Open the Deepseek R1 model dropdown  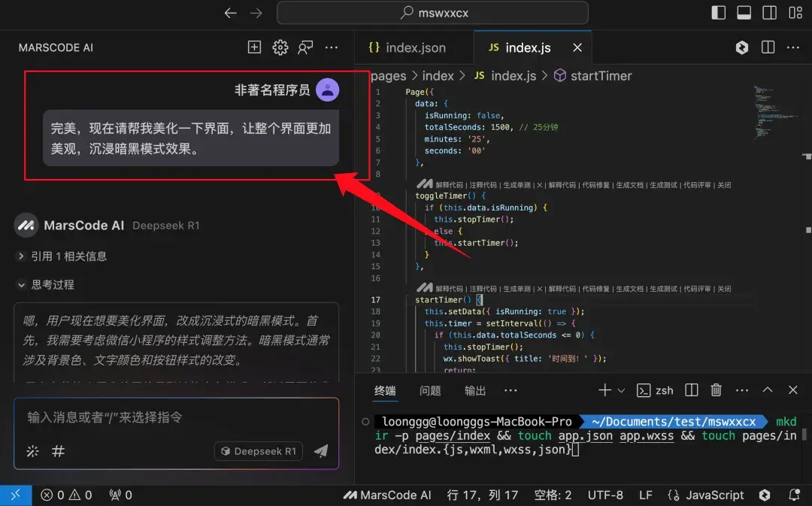click(258, 451)
